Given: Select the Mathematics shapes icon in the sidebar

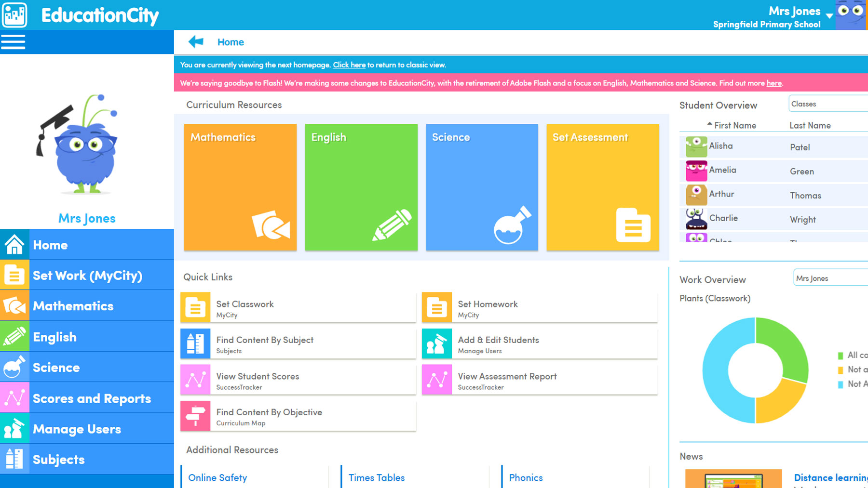Looking at the screenshot, I should [14, 305].
